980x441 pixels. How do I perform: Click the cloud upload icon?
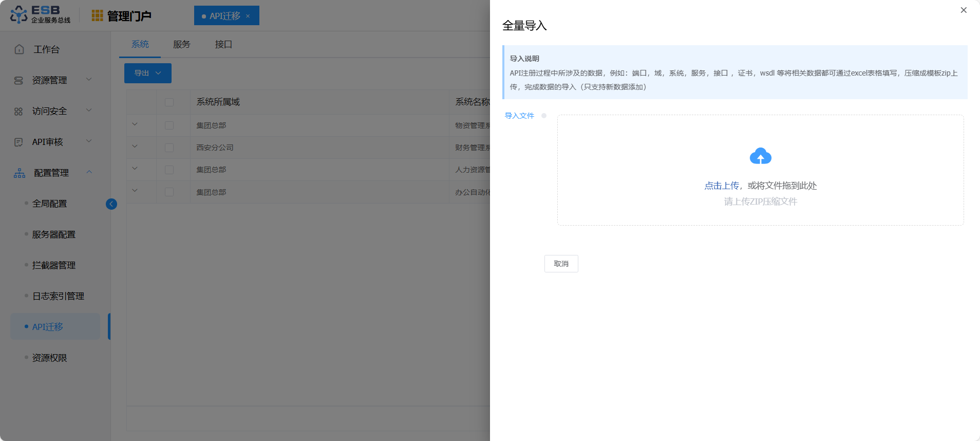pyautogui.click(x=760, y=156)
